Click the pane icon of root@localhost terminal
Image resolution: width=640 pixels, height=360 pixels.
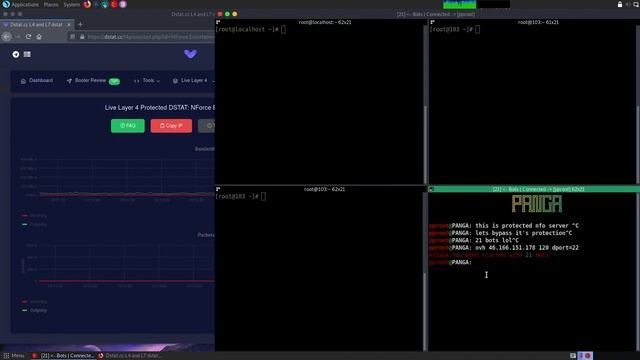pyautogui.click(x=218, y=22)
